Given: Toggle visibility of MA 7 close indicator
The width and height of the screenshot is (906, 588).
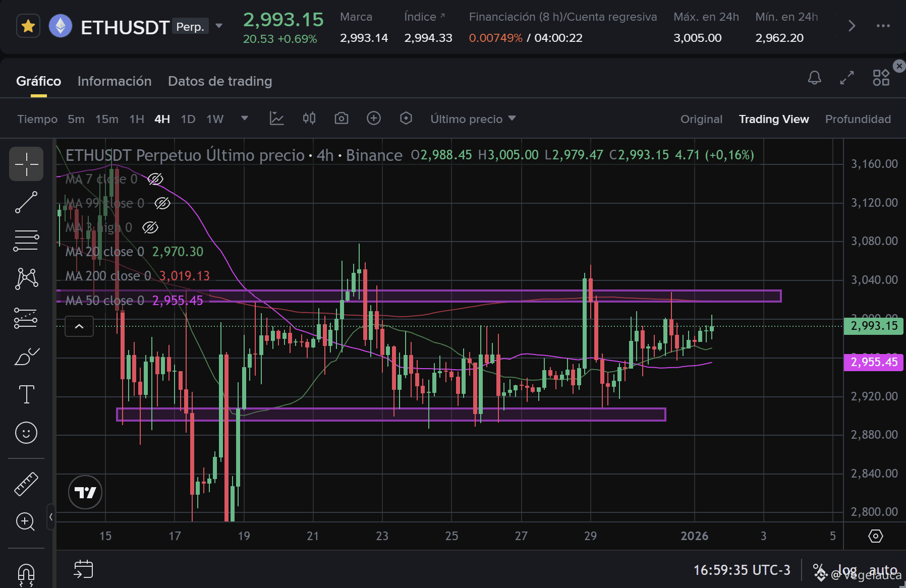Looking at the screenshot, I should 155,179.
